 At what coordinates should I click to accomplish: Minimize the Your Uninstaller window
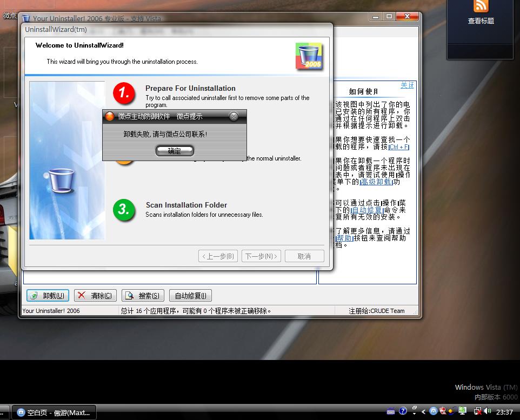[376, 17]
